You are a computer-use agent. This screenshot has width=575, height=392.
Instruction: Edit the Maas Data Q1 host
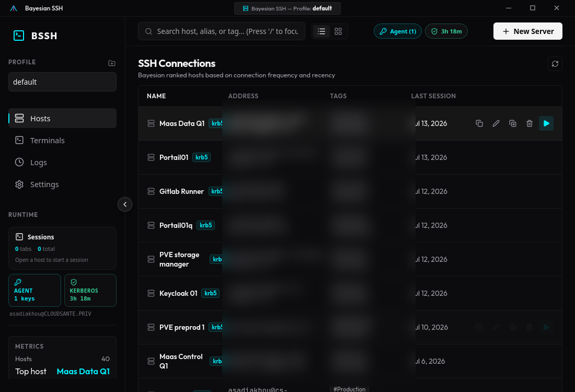pos(496,123)
